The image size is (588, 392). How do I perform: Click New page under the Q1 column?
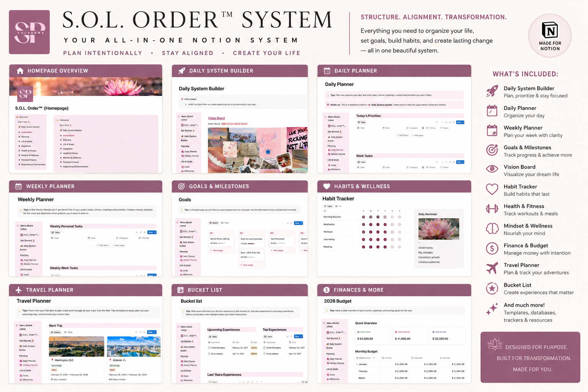[217, 250]
